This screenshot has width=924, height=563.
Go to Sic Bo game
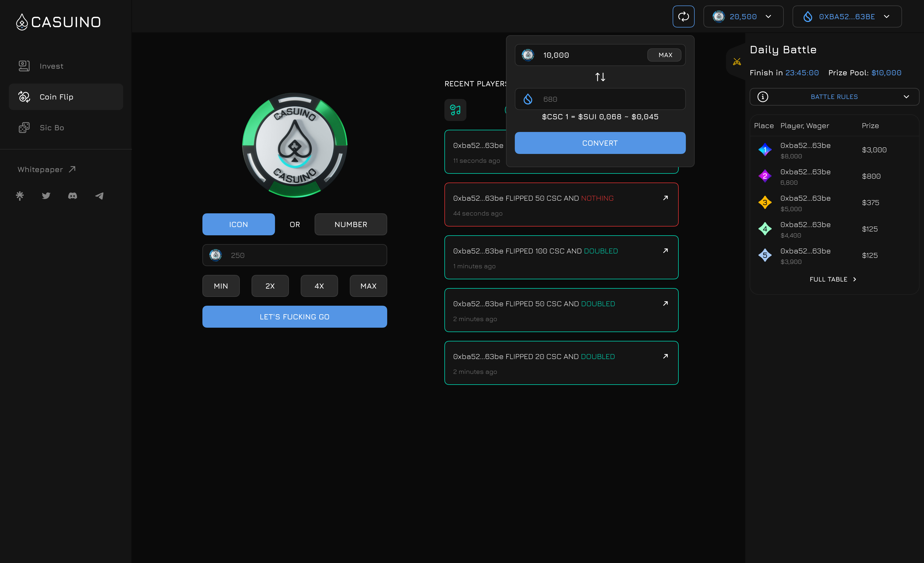click(52, 128)
